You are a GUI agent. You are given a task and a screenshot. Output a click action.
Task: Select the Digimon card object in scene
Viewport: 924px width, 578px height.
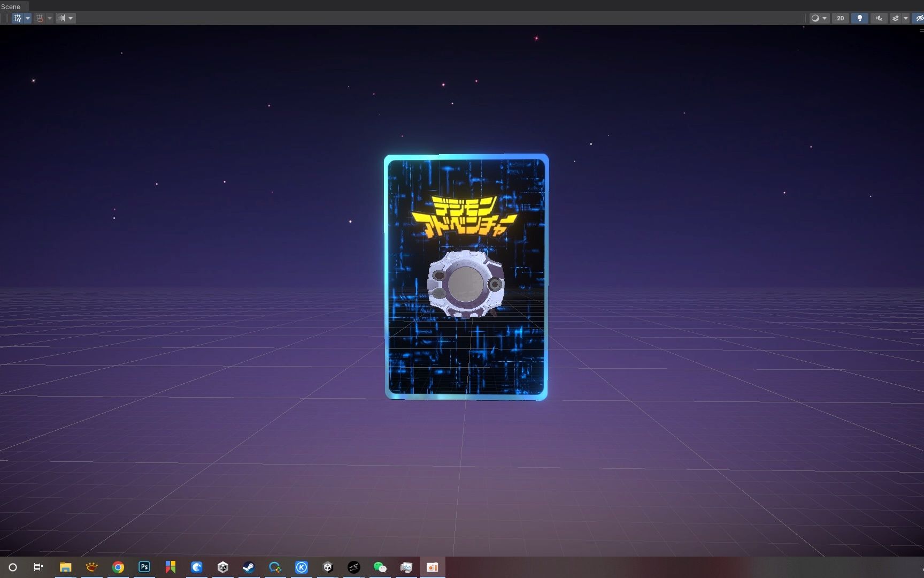coord(466,277)
